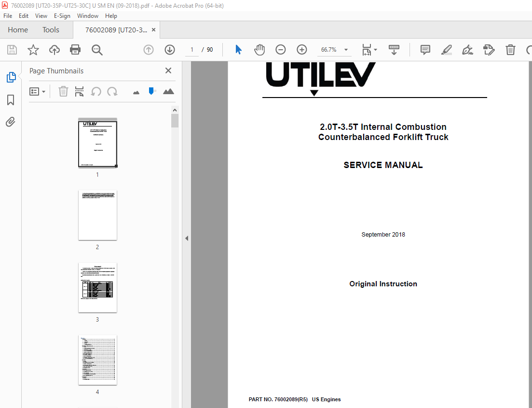Image resolution: width=532 pixels, height=408 pixels.
Task: Click the PART NO. 76002089(R5) text
Action: point(278,399)
